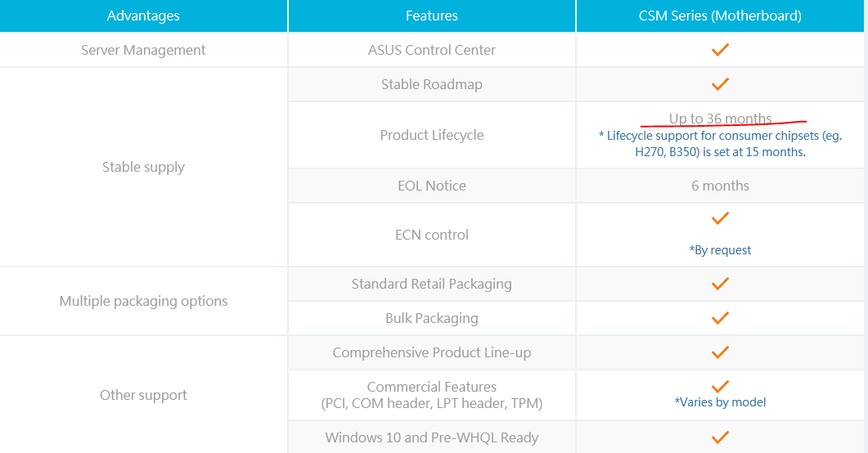The image size is (868, 453).
Task: Click the "*Varies by model" note
Action: [720, 402]
